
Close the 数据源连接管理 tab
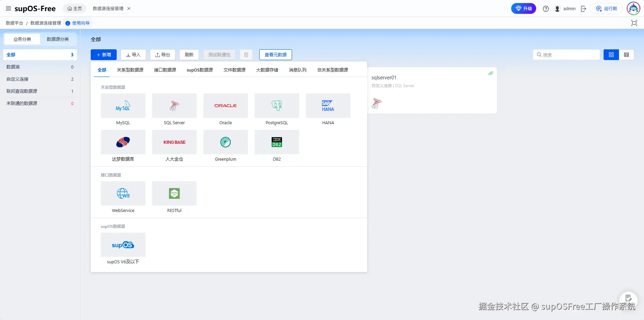(129, 8)
